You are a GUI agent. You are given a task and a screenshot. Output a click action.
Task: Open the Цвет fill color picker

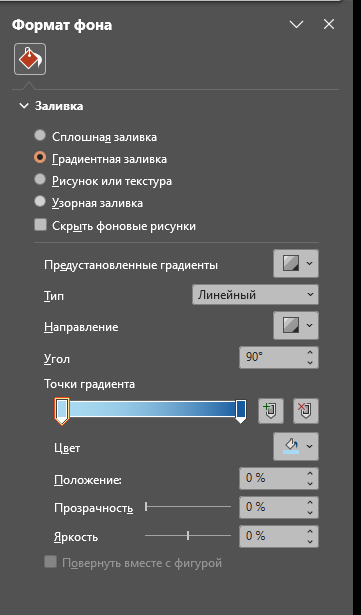click(x=296, y=446)
